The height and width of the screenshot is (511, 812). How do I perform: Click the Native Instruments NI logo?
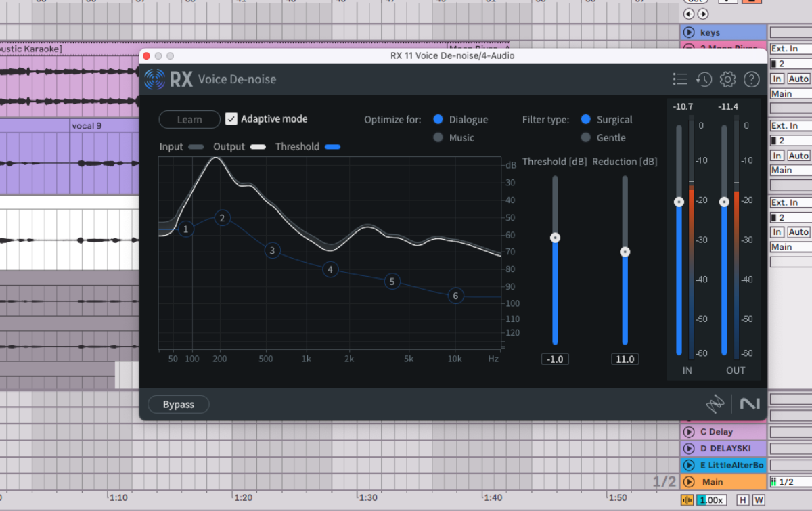click(x=749, y=403)
